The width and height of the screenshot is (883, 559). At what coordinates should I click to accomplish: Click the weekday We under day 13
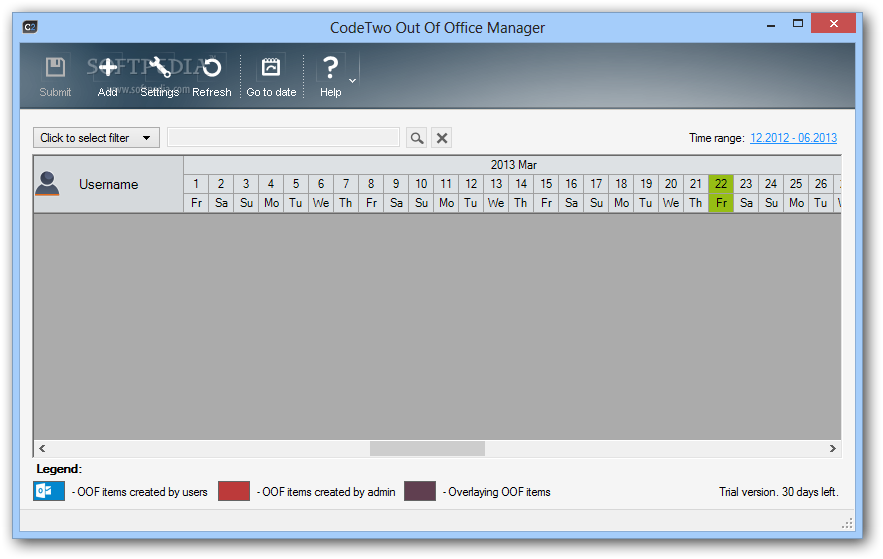[496, 203]
